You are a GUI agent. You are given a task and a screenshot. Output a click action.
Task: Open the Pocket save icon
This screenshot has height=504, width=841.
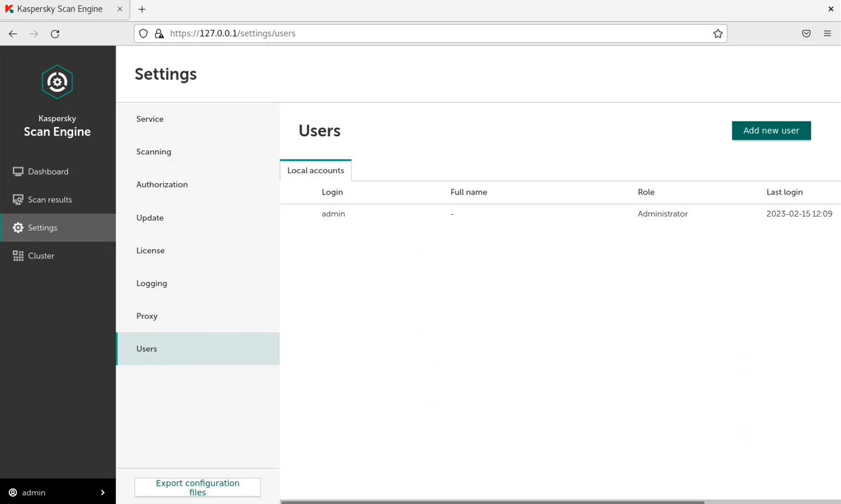(x=806, y=34)
